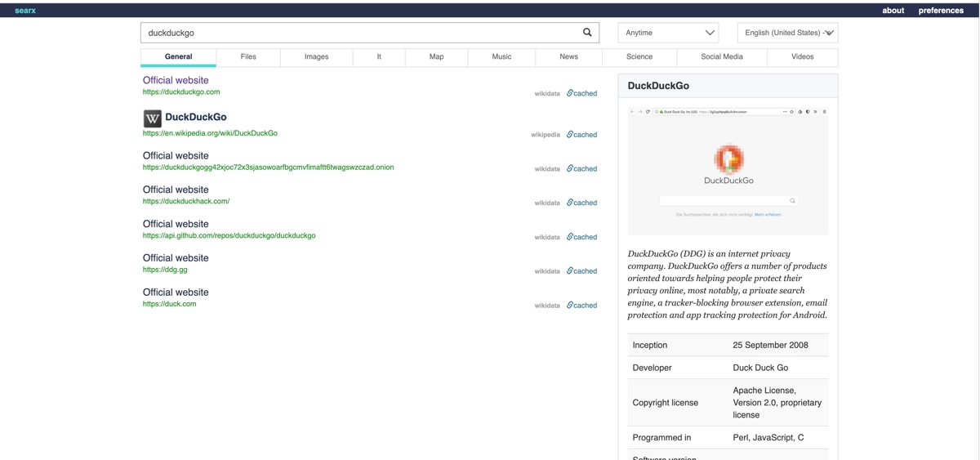Viewport: 980px width, 460px height.
Task: Open Official website title for duck.com
Action: point(176,293)
